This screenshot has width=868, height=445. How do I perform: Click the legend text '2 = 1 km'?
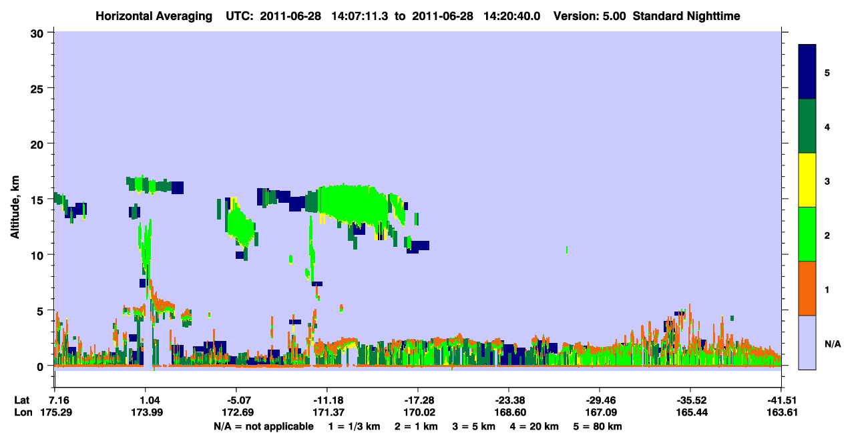416,426
